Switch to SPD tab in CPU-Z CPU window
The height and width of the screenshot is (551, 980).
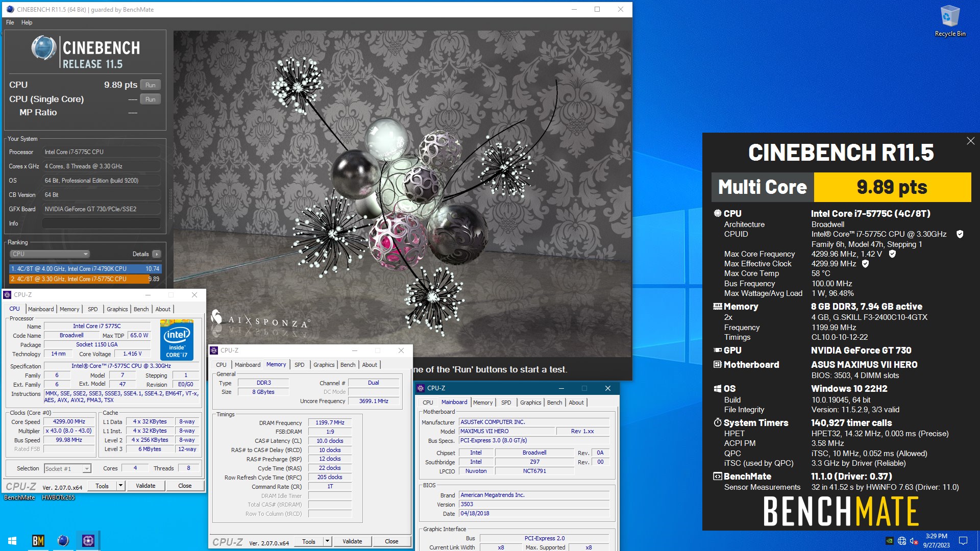(x=92, y=309)
